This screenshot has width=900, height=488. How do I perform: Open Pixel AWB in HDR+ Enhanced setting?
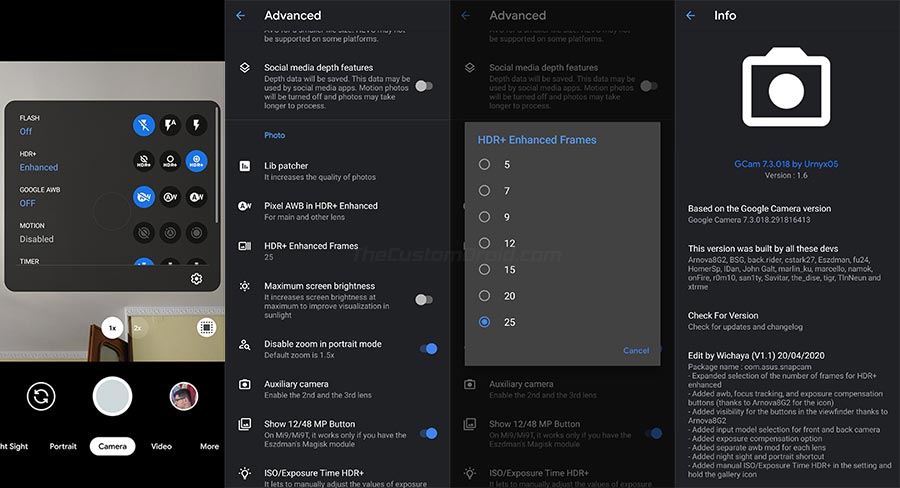(x=338, y=211)
